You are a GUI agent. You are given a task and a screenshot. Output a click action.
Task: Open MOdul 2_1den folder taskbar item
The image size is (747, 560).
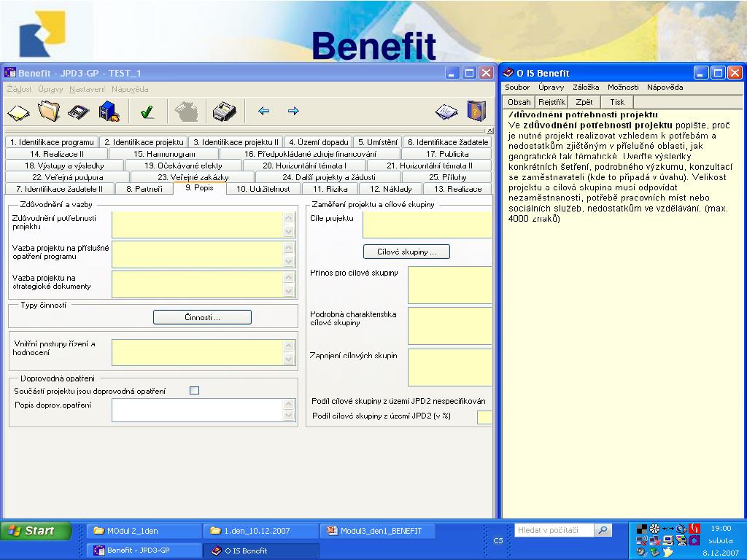[x=144, y=531]
